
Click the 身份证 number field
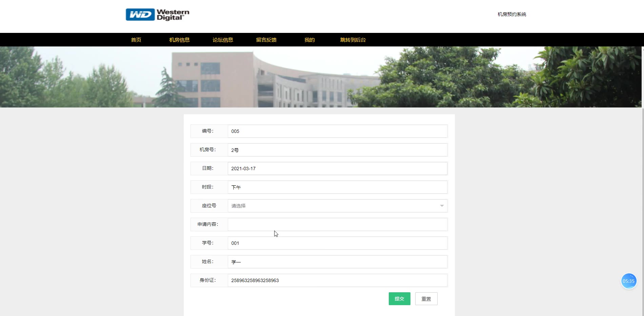(x=338, y=280)
